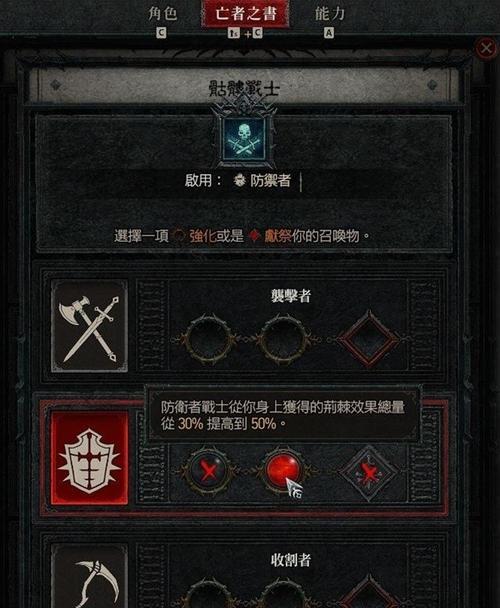500x608 pixels.
Task: Select the 防禦者 spiked shield icon
Action: coord(90,458)
